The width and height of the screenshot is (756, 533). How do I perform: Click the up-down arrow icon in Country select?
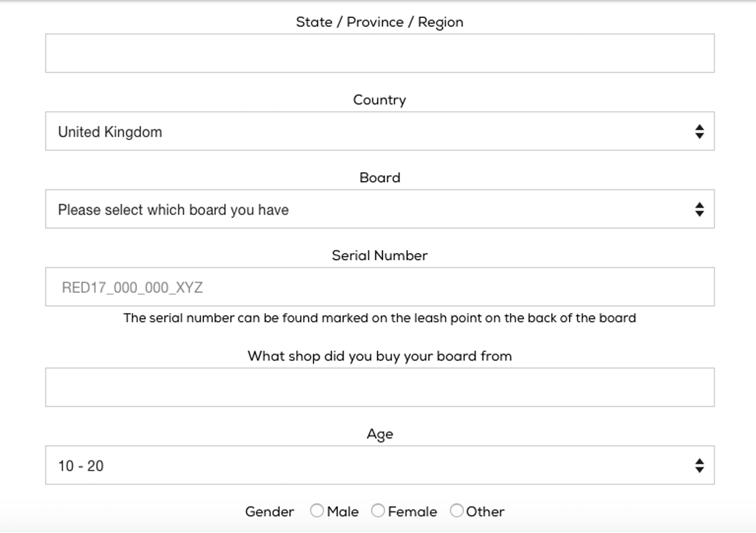click(x=699, y=131)
